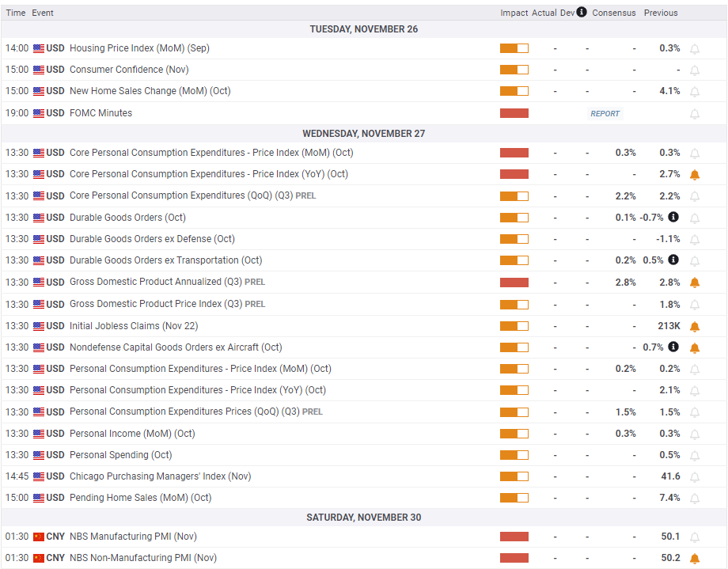Viewport: 728px width, 569px height.
Task: Collapse the Wednesday November 27 section
Action: click(x=363, y=133)
